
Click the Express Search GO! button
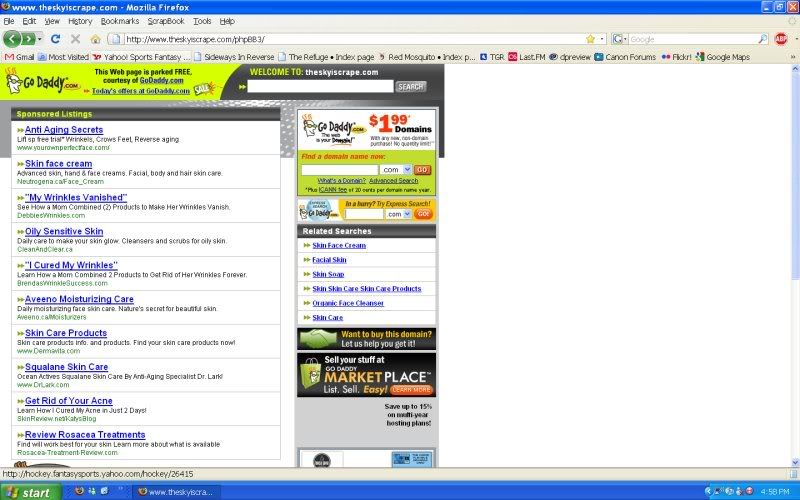423,214
